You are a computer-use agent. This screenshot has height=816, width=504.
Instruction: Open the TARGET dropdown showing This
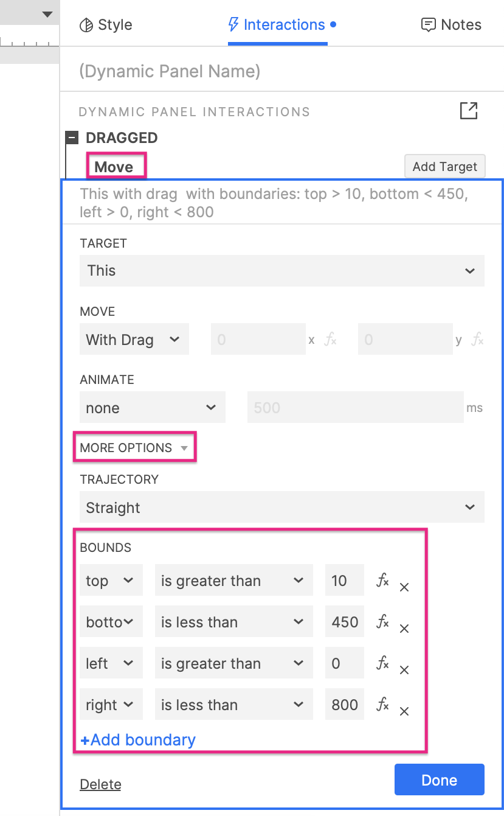point(281,271)
